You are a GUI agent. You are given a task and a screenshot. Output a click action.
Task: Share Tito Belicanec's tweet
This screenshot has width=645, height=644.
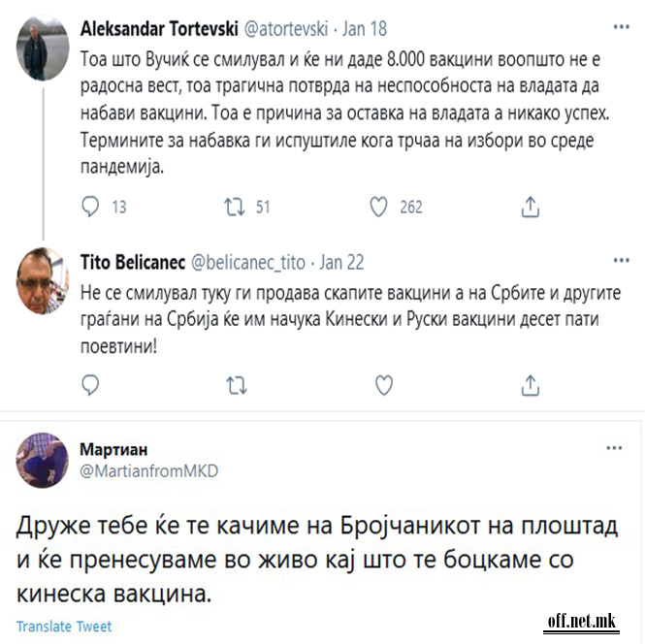click(531, 386)
